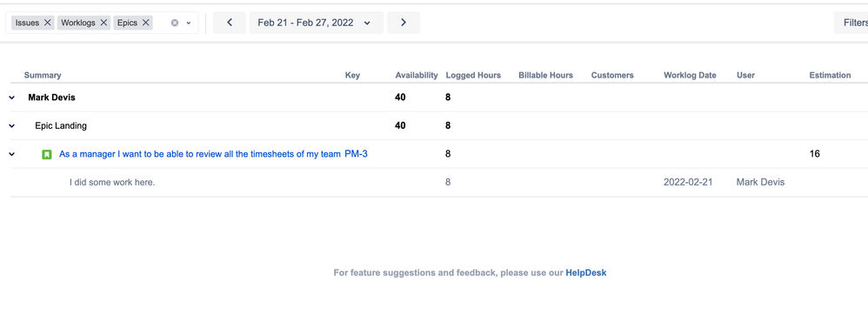
Task: Remove the Issues grouping tag
Action: tap(48, 23)
